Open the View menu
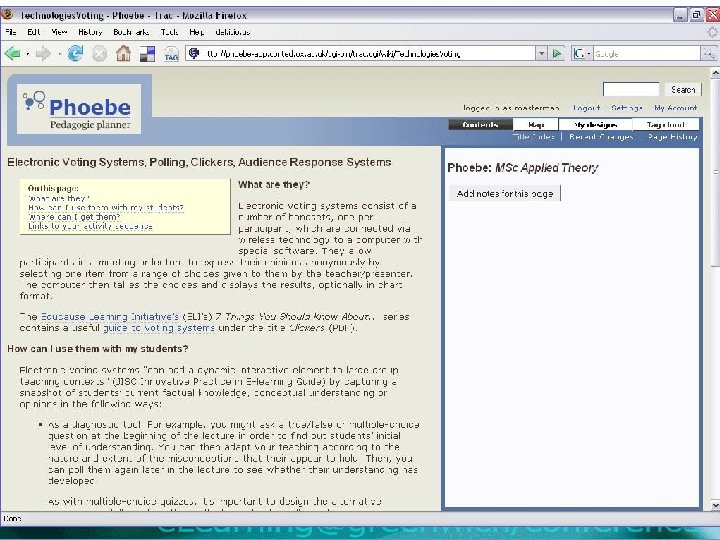This screenshot has width=720, height=540. pos(59,32)
